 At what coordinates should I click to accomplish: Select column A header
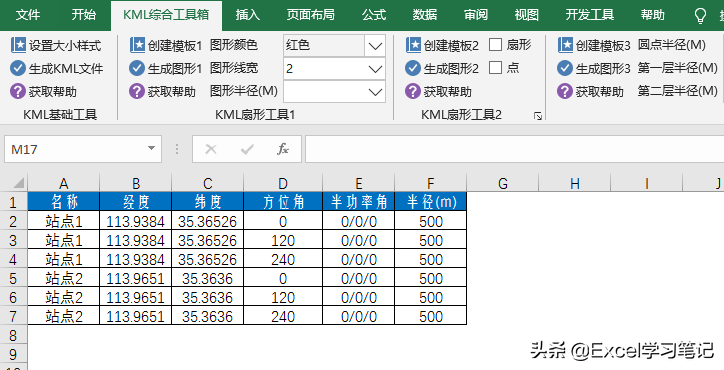[x=64, y=183]
